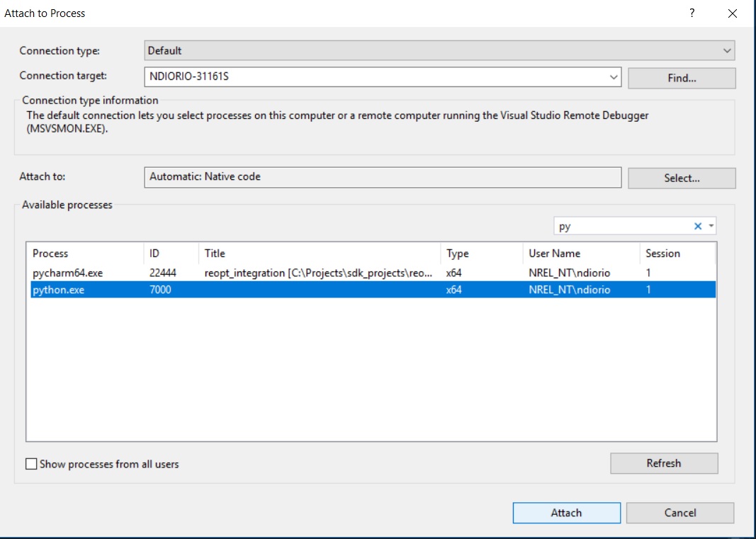Clear the process filter with the X icon

tap(698, 227)
